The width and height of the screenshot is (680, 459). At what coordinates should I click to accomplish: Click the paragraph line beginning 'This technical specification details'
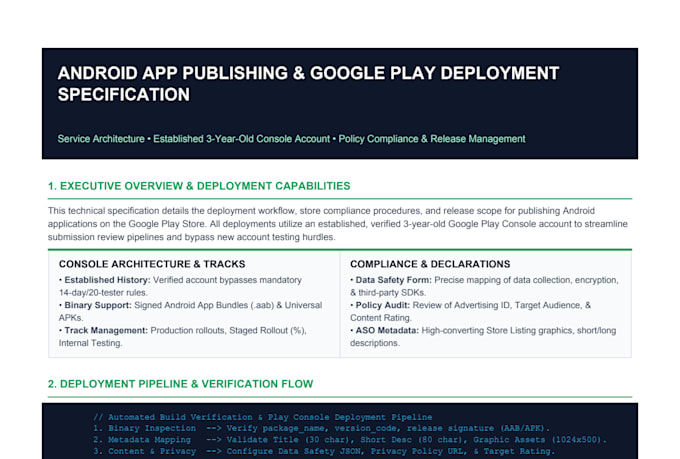pyautogui.click(x=321, y=211)
